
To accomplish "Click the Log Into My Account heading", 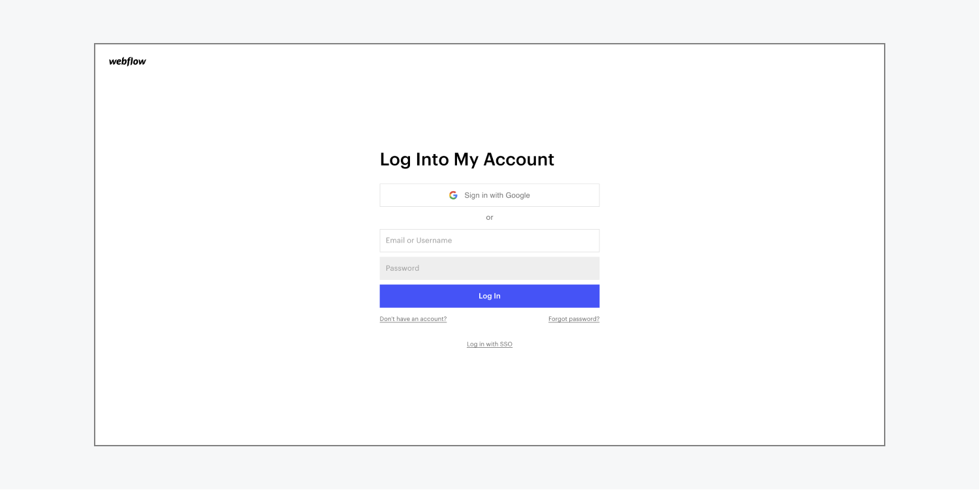I will [x=467, y=159].
